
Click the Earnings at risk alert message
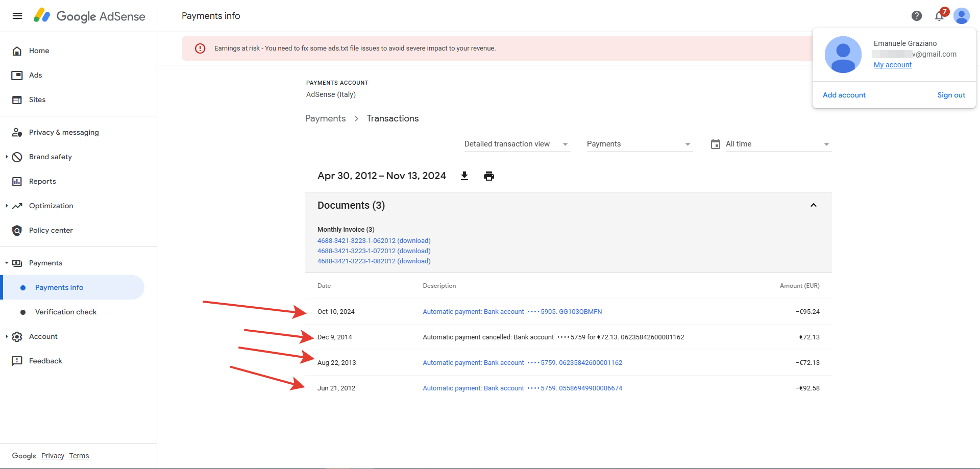pos(355,48)
